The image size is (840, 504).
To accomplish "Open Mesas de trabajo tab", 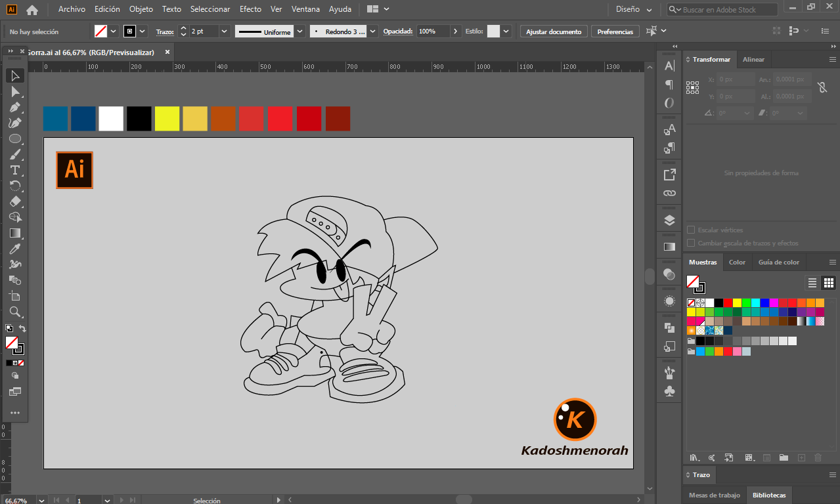I will [x=714, y=495].
